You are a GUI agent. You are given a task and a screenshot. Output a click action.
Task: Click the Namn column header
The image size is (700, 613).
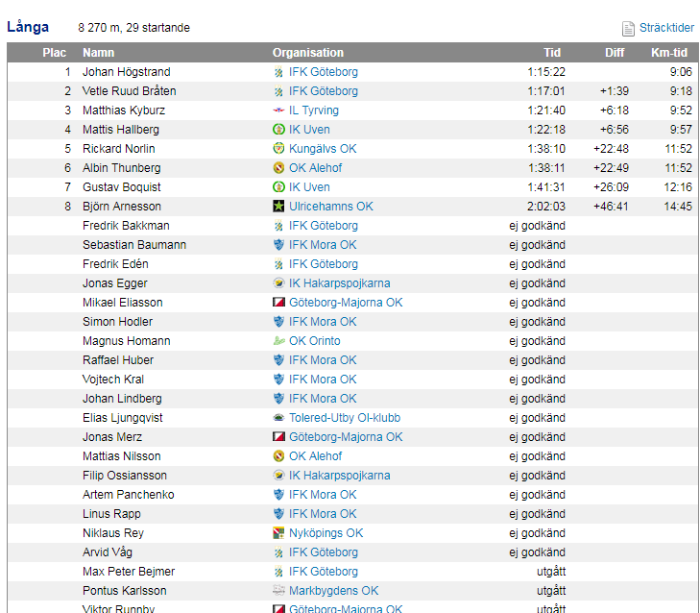(x=98, y=53)
